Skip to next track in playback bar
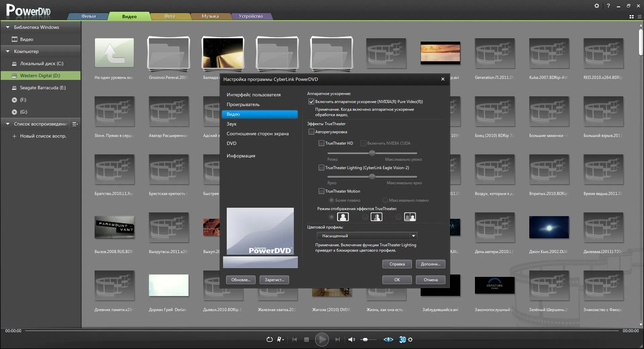 tap(337, 340)
